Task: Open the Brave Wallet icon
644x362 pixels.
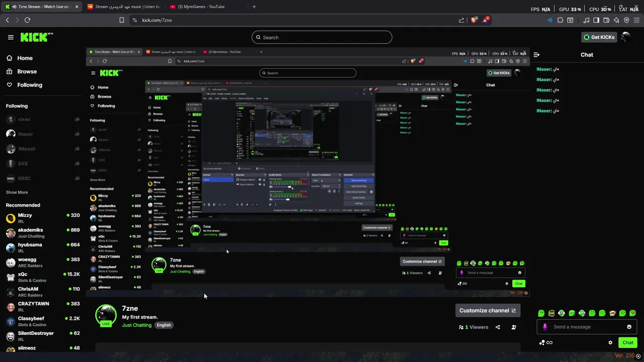Action: coord(606,20)
